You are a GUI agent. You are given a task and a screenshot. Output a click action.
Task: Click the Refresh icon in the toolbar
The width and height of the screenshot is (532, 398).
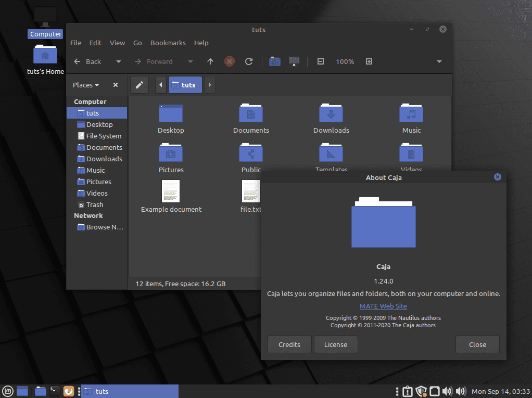click(249, 61)
